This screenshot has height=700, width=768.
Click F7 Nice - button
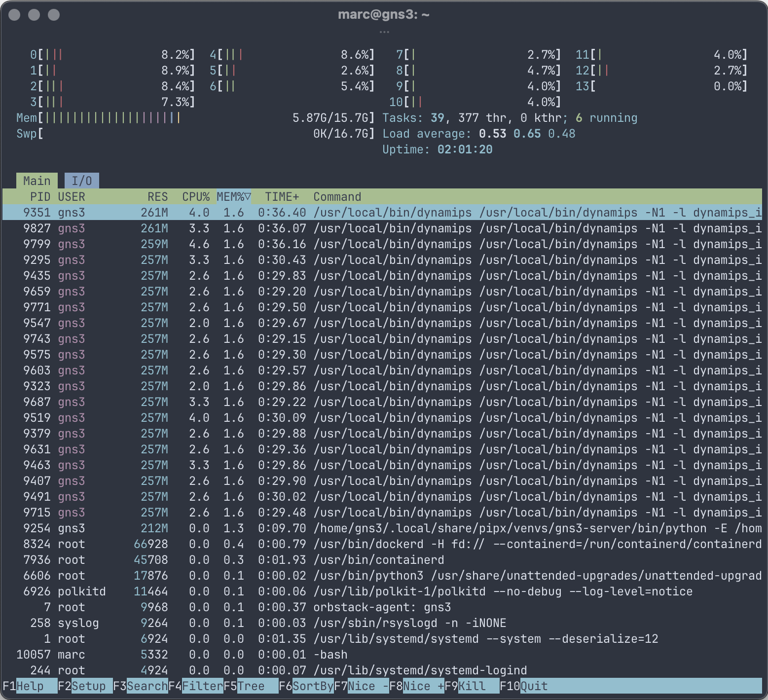coord(362,686)
